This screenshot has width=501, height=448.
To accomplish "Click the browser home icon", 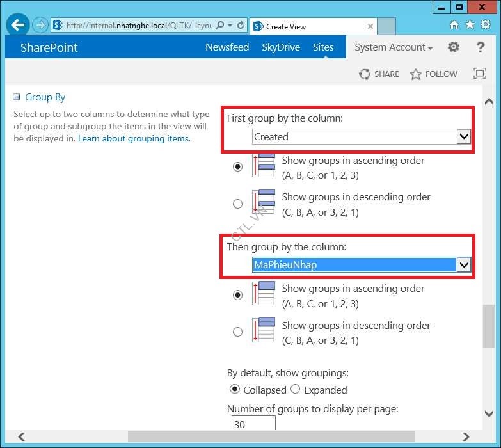I will click(454, 26).
